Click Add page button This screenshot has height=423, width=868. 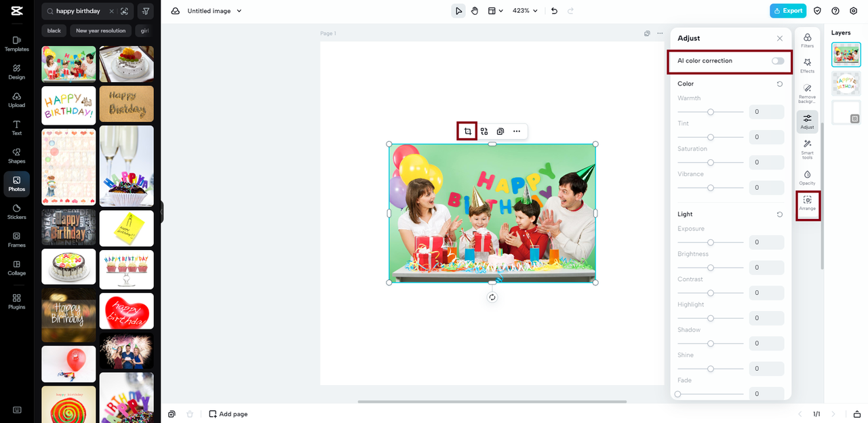point(229,414)
